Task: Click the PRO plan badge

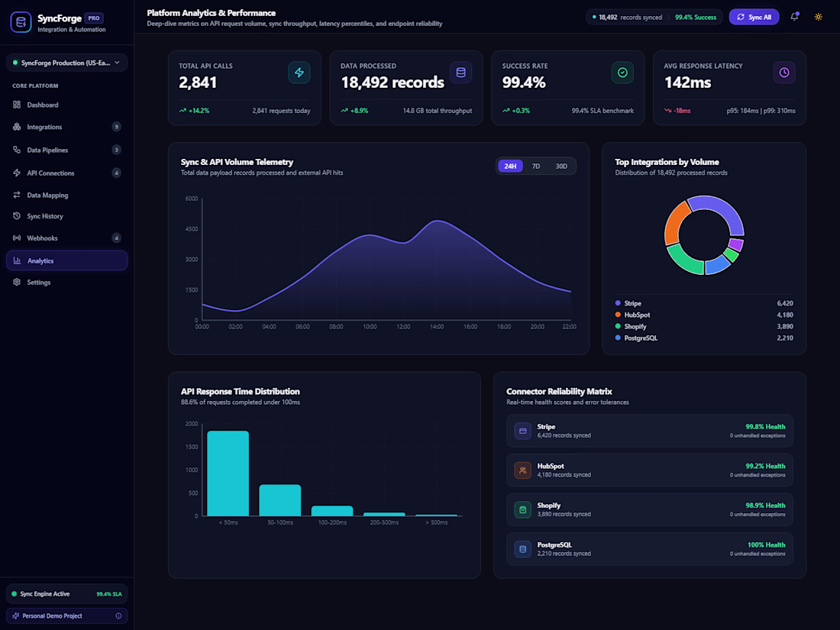Action: pos(94,18)
